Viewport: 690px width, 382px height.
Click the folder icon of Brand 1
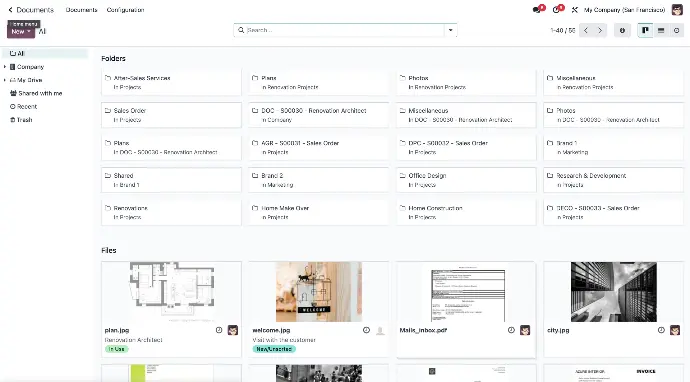(x=550, y=143)
